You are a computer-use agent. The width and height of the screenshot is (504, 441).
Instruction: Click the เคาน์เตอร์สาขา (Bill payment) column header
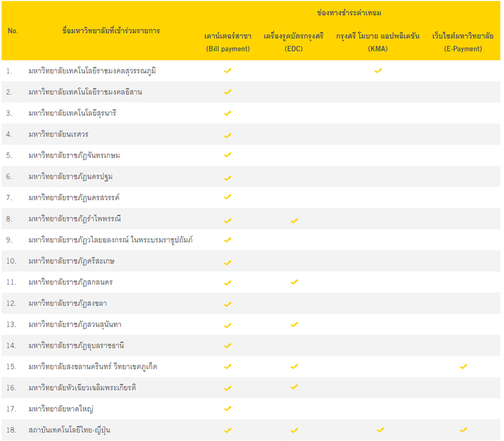coord(227,43)
